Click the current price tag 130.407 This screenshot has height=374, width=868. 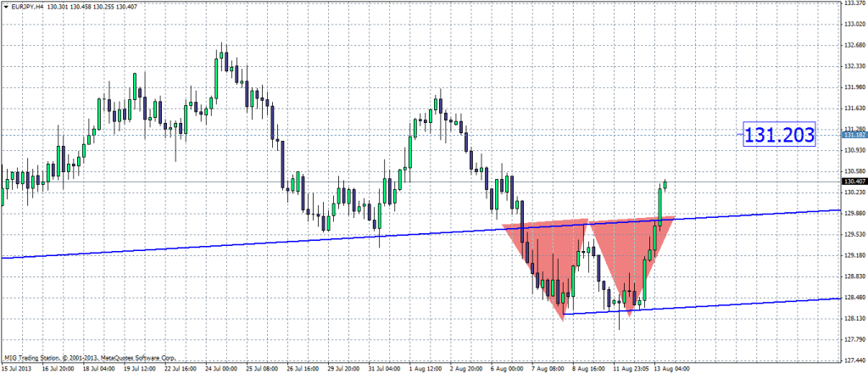(x=853, y=181)
